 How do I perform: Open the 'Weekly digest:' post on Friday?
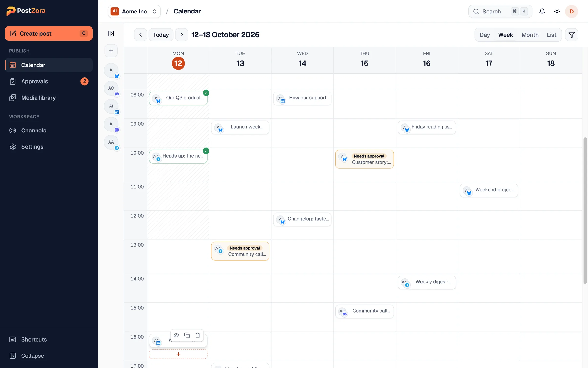point(427,283)
